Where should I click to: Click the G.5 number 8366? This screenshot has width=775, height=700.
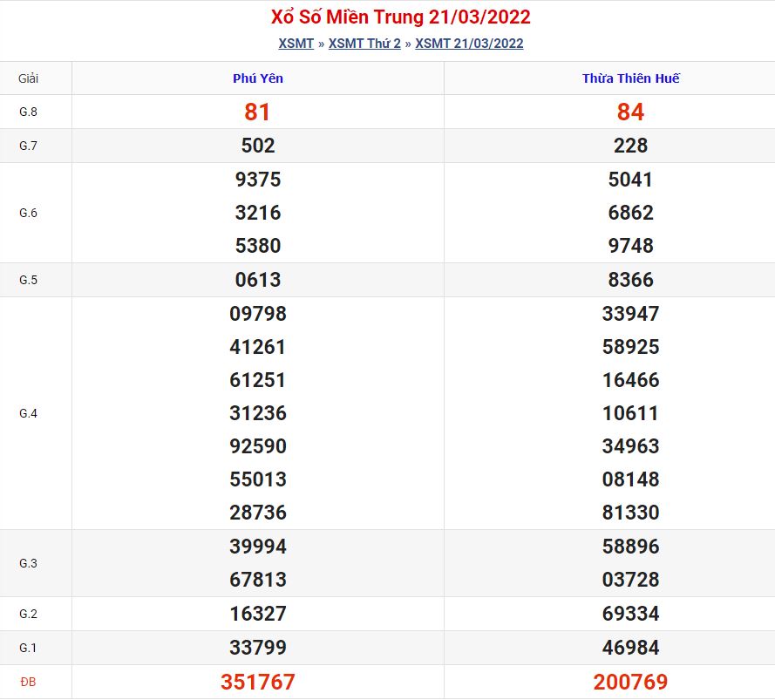click(630, 280)
